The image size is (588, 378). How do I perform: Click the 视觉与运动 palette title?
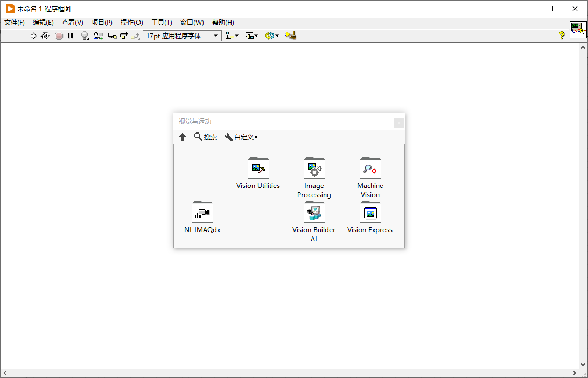[x=195, y=122]
